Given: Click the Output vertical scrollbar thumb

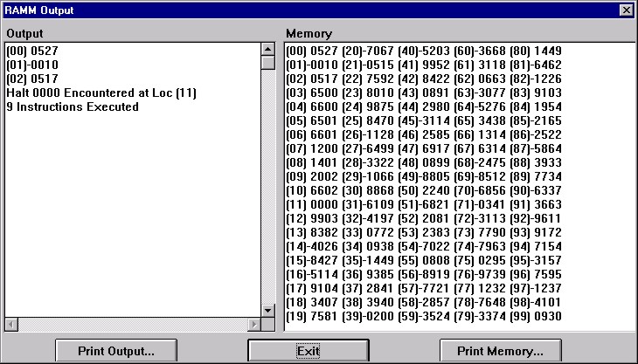Looking at the screenshot, I should pos(268,63).
